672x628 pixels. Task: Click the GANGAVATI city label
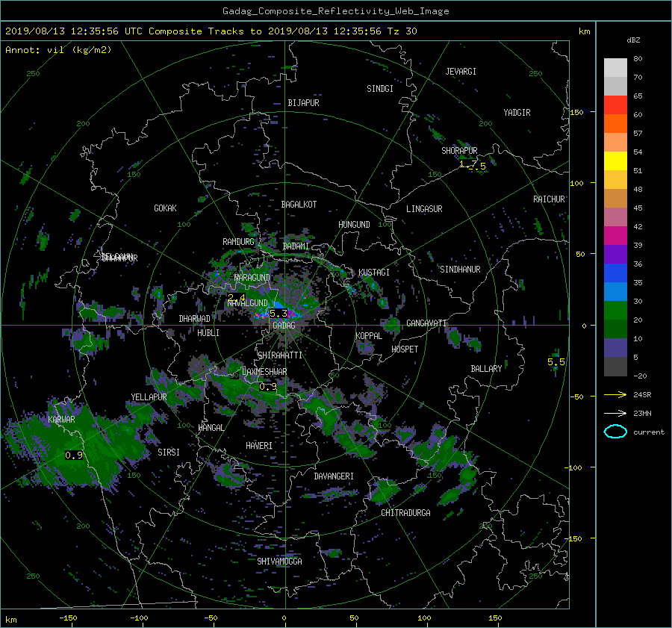[x=426, y=323]
